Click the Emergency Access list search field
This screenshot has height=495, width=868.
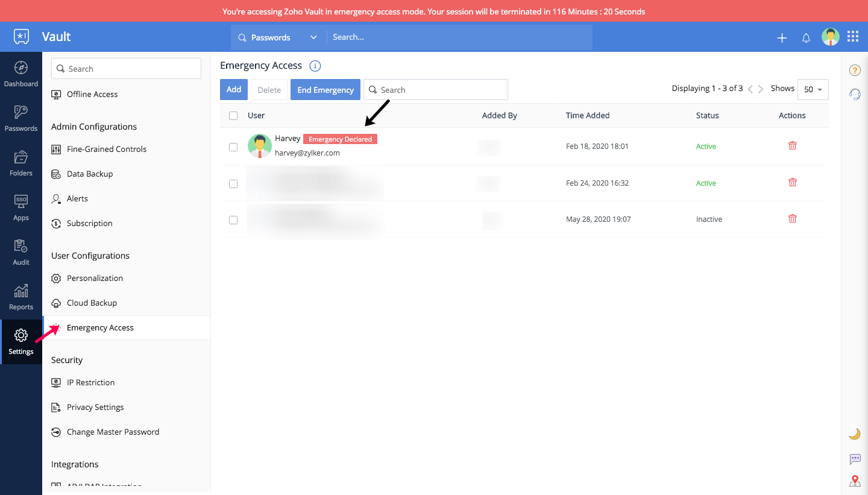tap(436, 89)
